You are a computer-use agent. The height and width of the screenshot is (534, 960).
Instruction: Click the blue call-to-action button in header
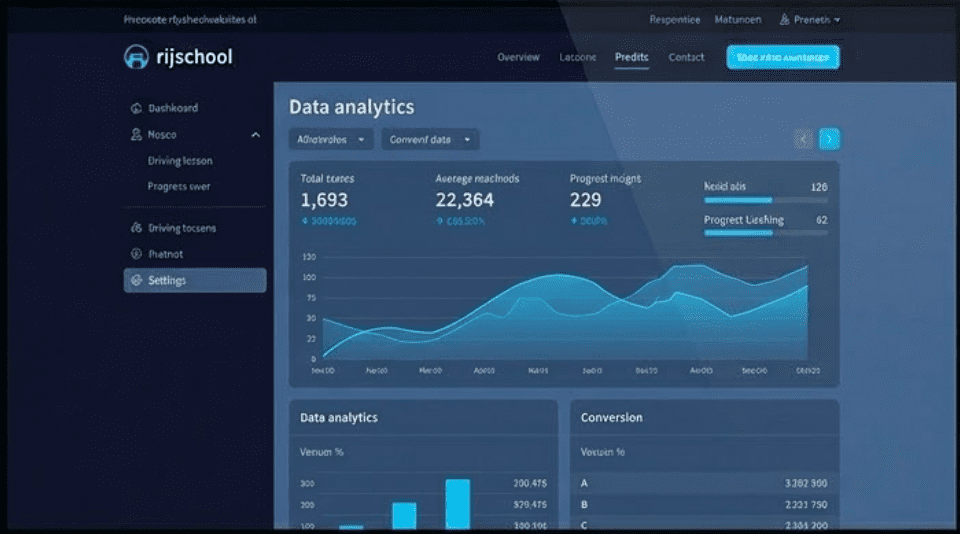click(782, 57)
